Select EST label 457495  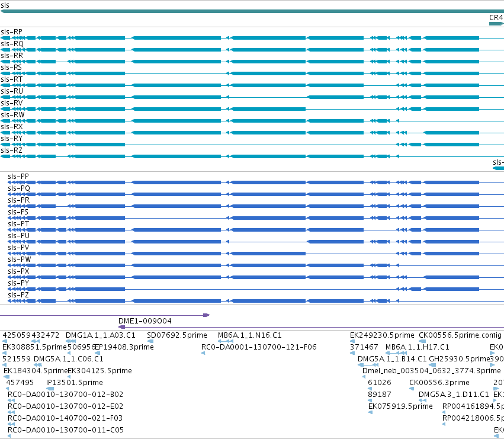pos(20,382)
